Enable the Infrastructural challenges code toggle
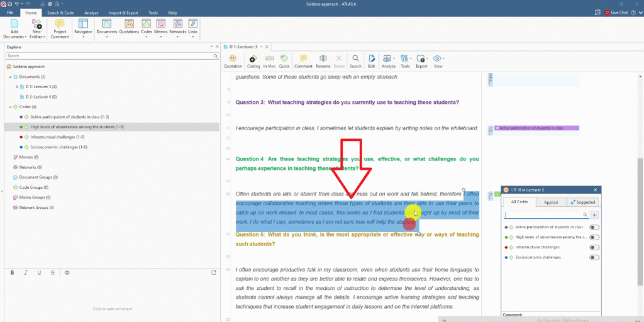The height and width of the screenshot is (322, 644). click(x=594, y=247)
